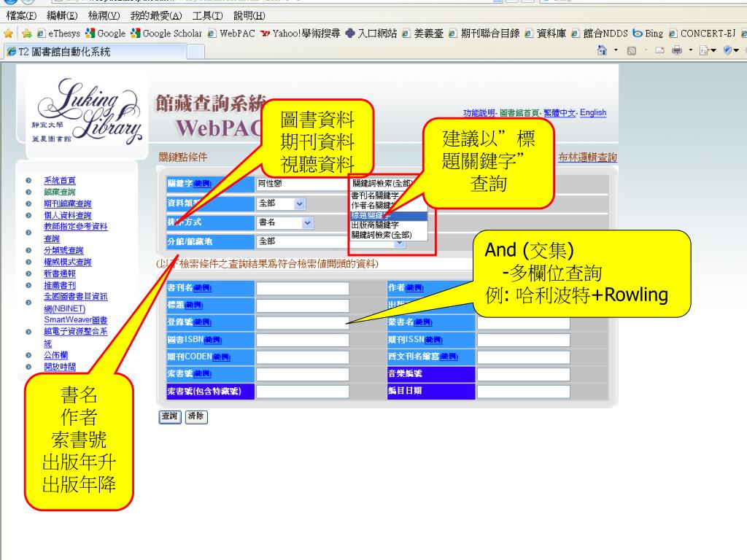Open the new blank tab button
747x560 pixels.
(196, 52)
